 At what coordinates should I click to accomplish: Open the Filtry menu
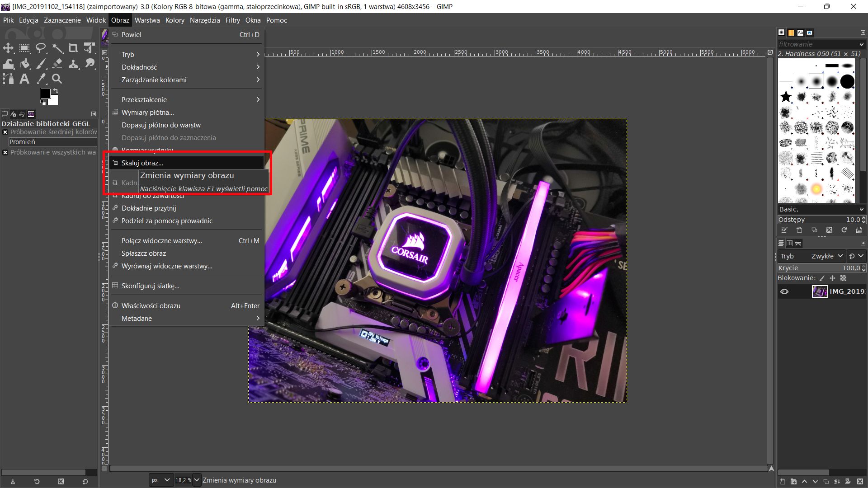pyautogui.click(x=232, y=20)
